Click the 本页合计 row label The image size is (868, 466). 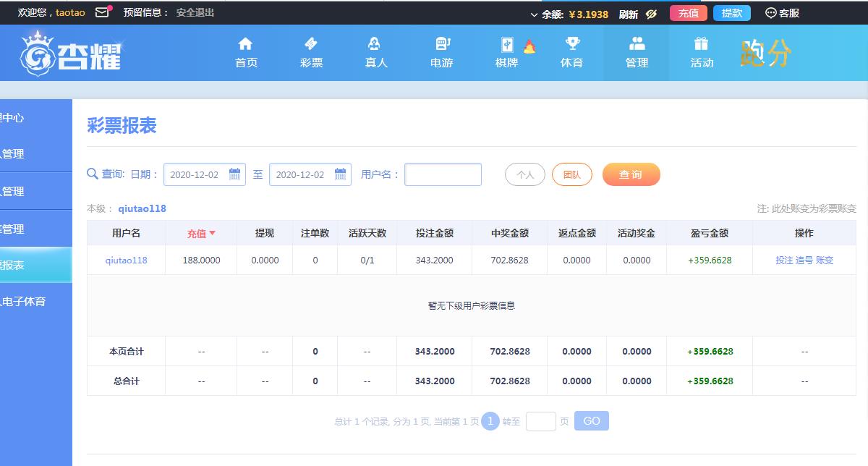(126, 352)
